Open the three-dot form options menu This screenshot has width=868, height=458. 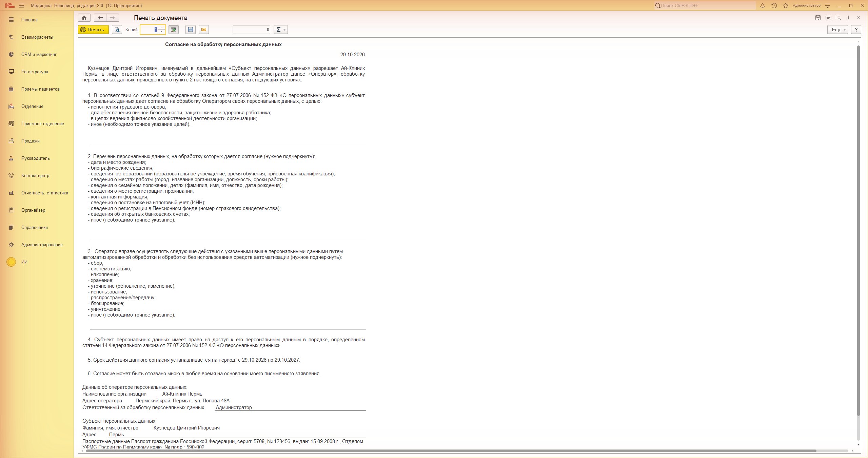tap(848, 18)
